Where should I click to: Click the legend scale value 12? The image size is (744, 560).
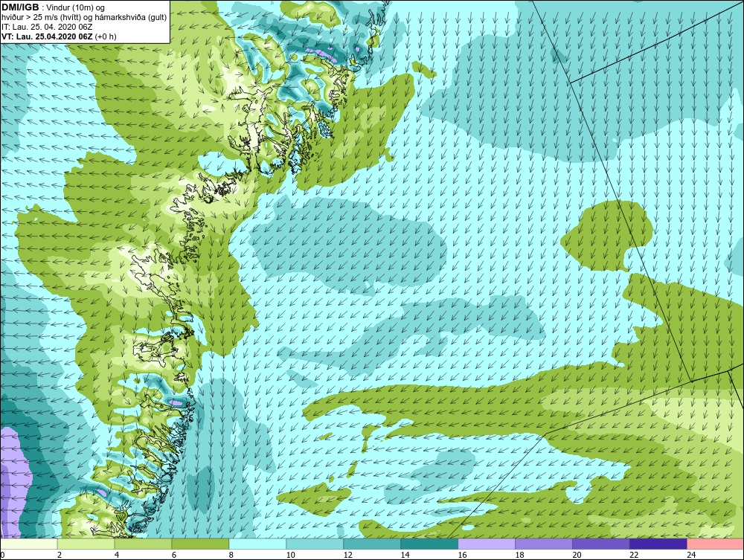(x=347, y=556)
